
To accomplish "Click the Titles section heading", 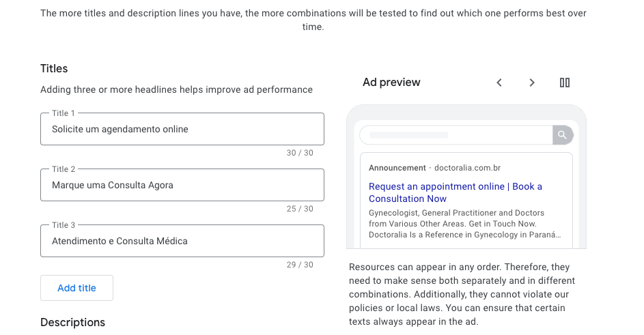I will tap(54, 68).
